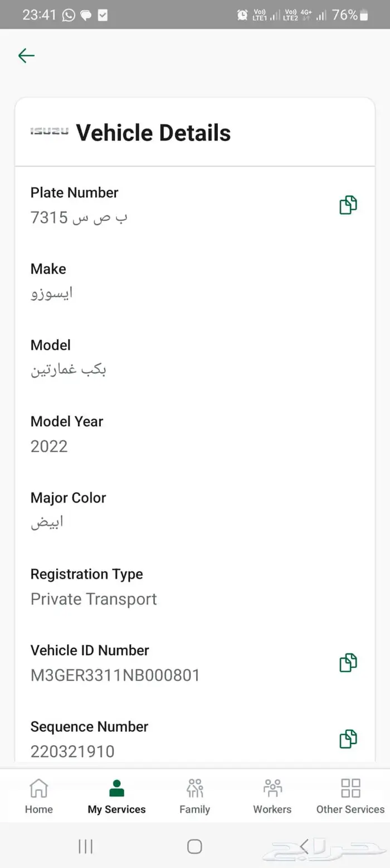Tap the Model Year 2022 value
Screen dimensions: 390x868
(x=49, y=446)
